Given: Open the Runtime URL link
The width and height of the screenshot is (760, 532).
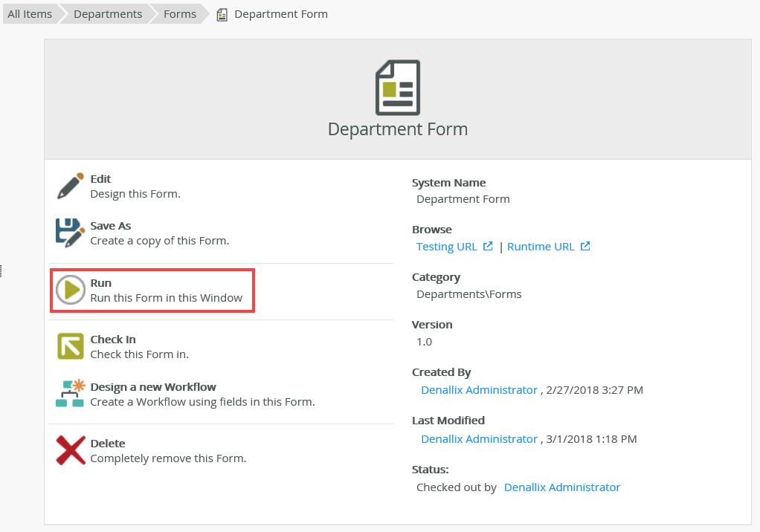Looking at the screenshot, I should tap(541, 247).
